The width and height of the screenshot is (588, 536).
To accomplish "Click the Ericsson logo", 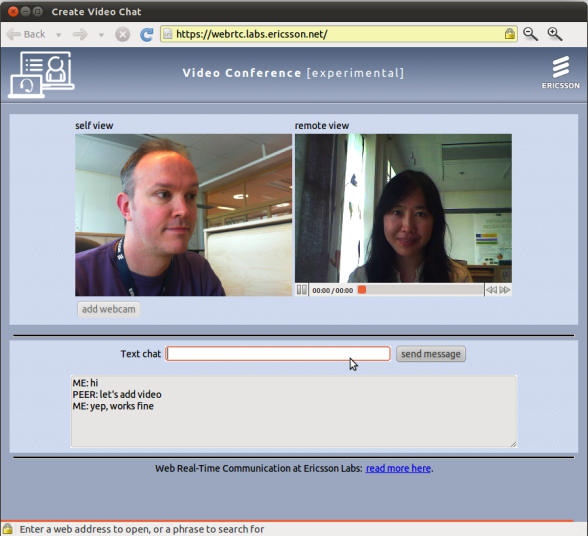I will (561, 72).
